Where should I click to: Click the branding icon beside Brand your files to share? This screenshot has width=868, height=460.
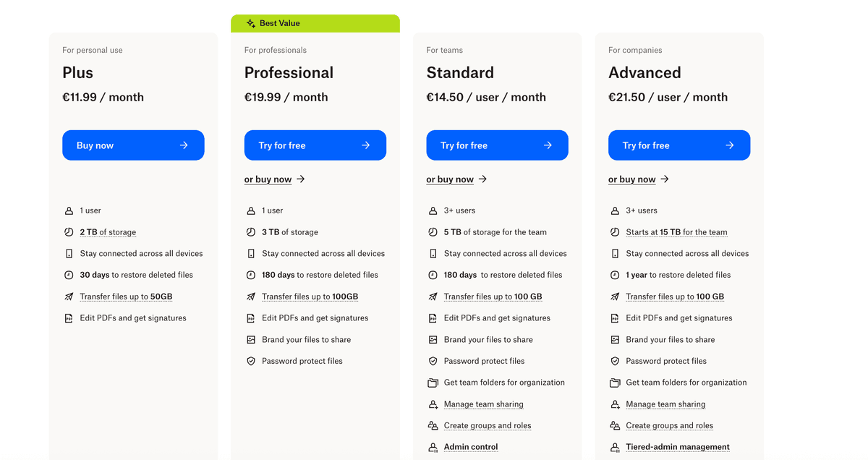(251, 339)
